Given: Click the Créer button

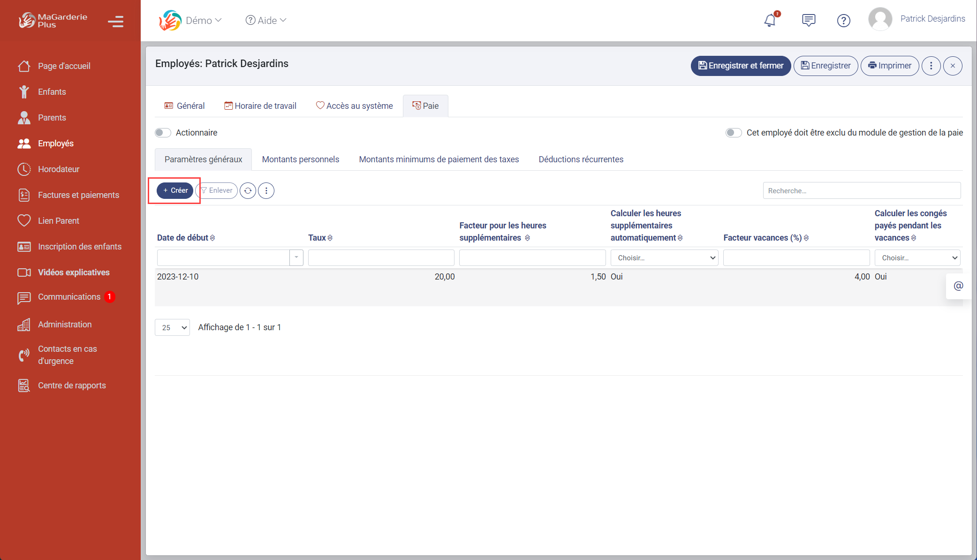Looking at the screenshot, I should (175, 190).
